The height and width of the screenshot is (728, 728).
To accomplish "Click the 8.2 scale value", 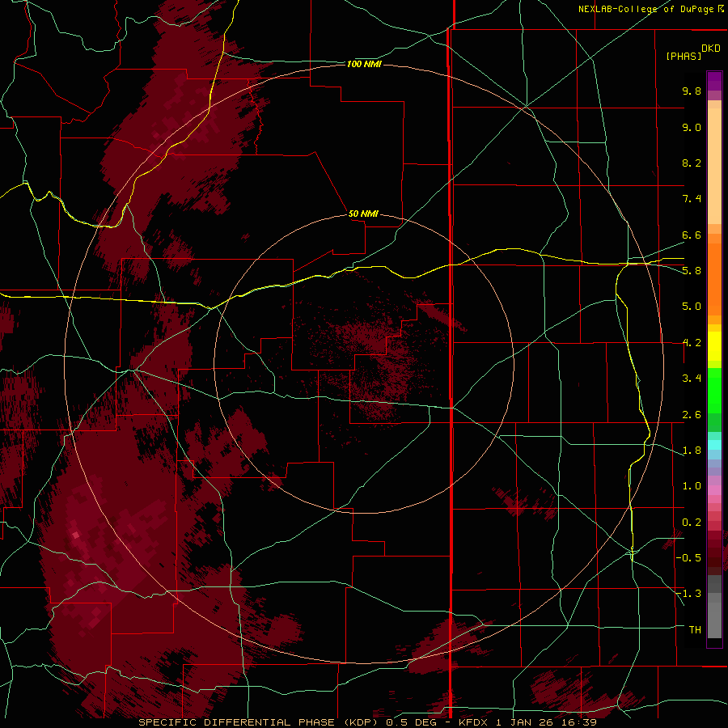I will [692, 163].
